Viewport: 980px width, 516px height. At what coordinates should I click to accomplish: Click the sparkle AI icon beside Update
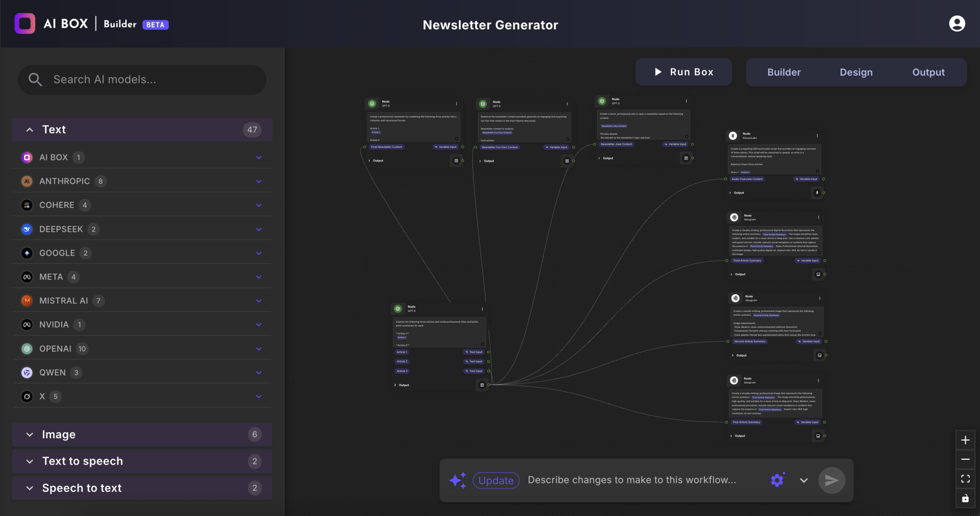pyautogui.click(x=458, y=480)
